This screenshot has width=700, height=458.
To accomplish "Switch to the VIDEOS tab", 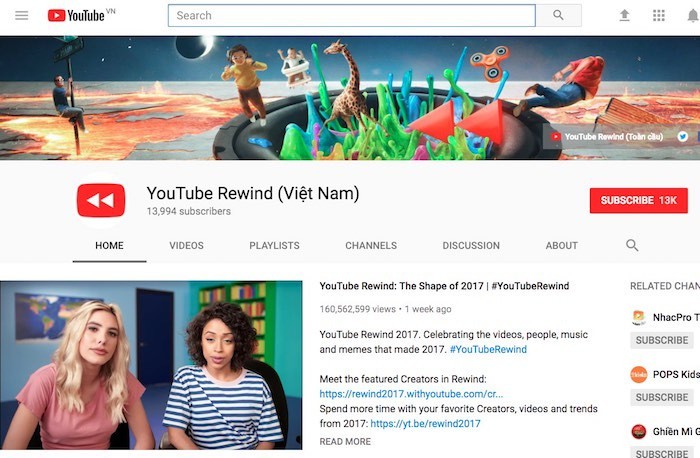I will click(186, 246).
